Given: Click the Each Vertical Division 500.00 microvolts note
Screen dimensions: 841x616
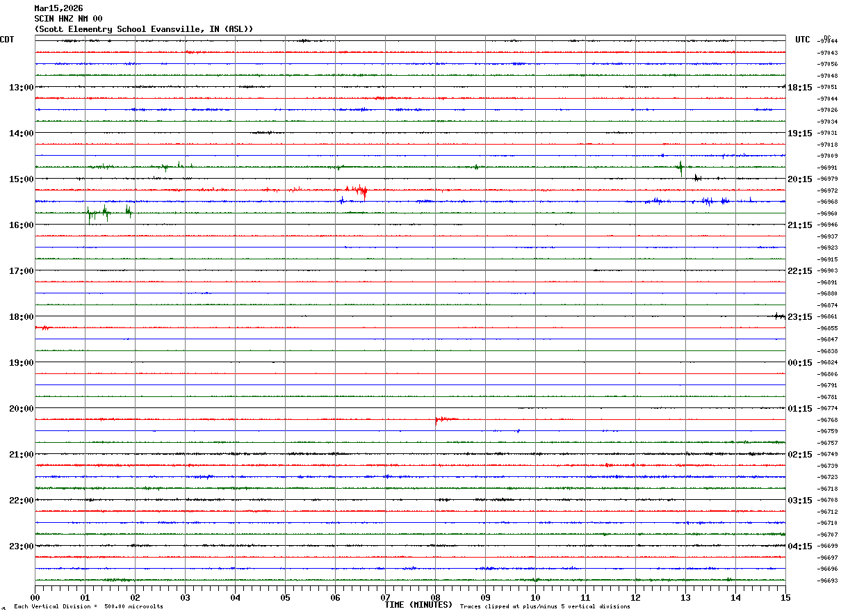Looking at the screenshot, I should click(88, 607).
